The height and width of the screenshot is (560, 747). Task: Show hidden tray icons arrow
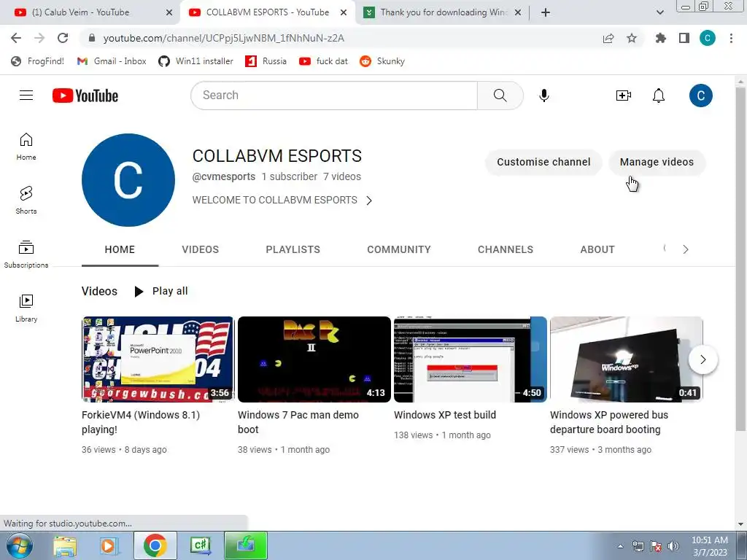(x=620, y=546)
